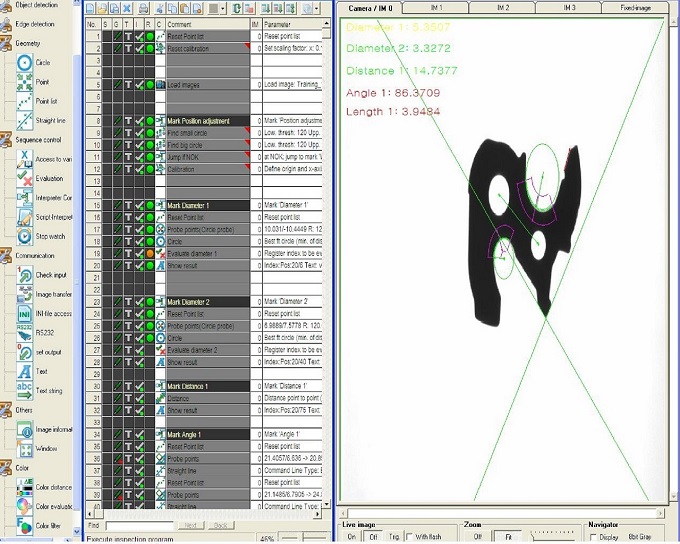Enable the With flash checkbox

[409, 537]
